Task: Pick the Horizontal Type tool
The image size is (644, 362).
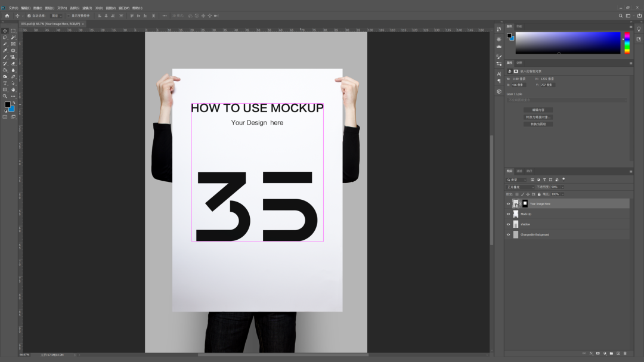Action: (5, 83)
